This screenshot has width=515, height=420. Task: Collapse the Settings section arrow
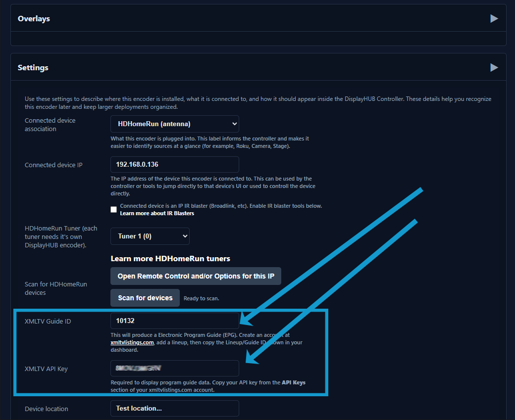point(494,67)
